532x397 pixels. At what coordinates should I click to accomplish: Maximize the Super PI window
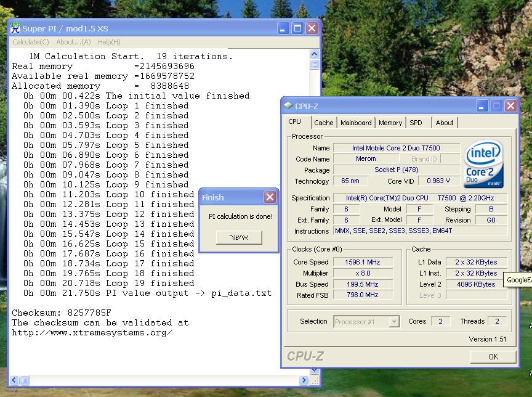pyautogui.click(x=297, y=28)
